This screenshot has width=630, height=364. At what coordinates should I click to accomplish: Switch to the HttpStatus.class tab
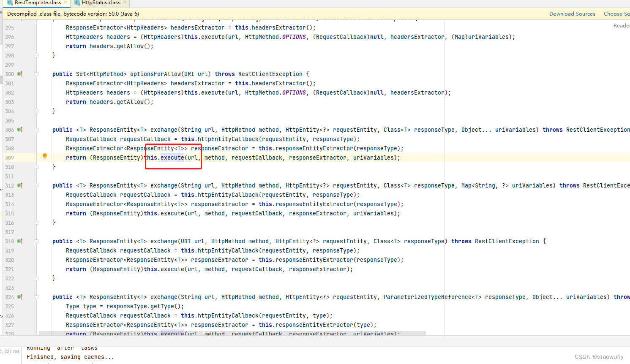click(100, 3)
